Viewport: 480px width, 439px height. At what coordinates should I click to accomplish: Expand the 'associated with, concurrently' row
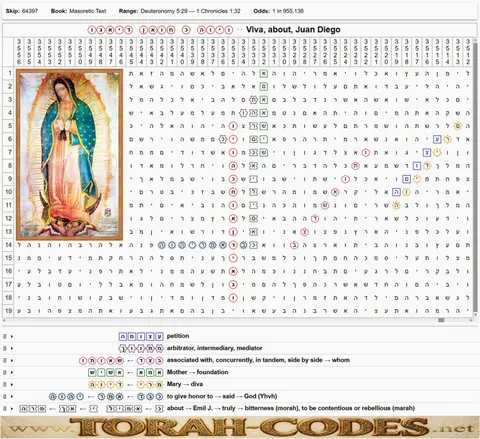click(12, 360)
